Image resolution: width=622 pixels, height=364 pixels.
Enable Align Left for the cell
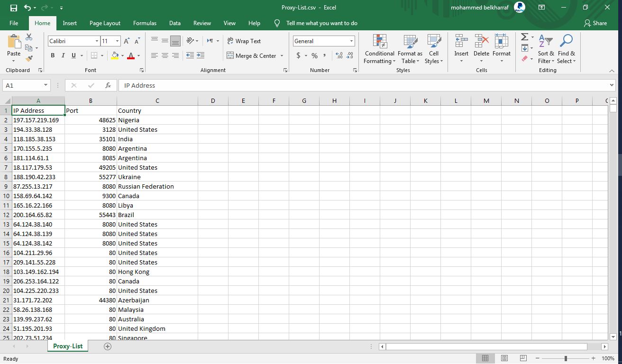[154, 55]
